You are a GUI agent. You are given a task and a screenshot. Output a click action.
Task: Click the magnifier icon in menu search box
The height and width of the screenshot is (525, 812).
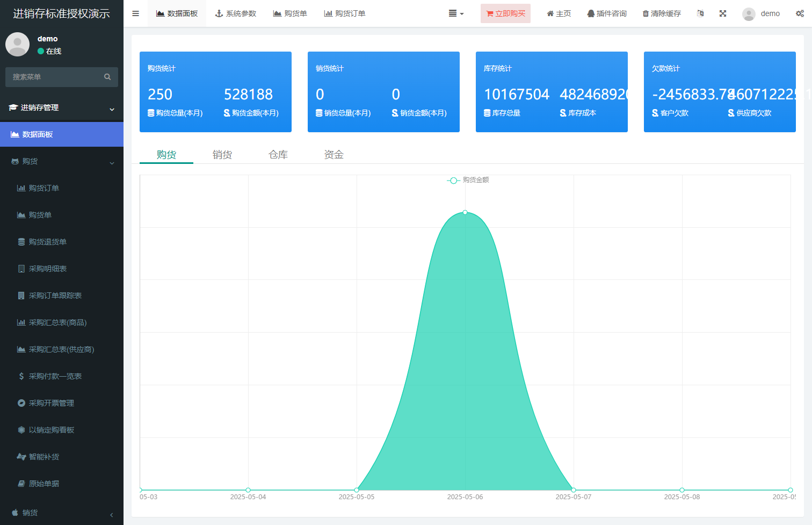[107, 77]
